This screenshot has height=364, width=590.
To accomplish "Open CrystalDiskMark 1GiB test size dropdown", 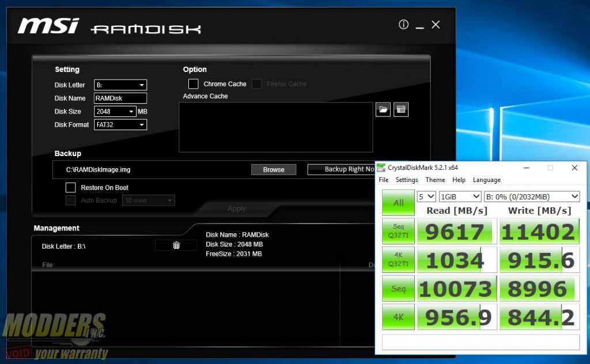I will tap(460, 196).
